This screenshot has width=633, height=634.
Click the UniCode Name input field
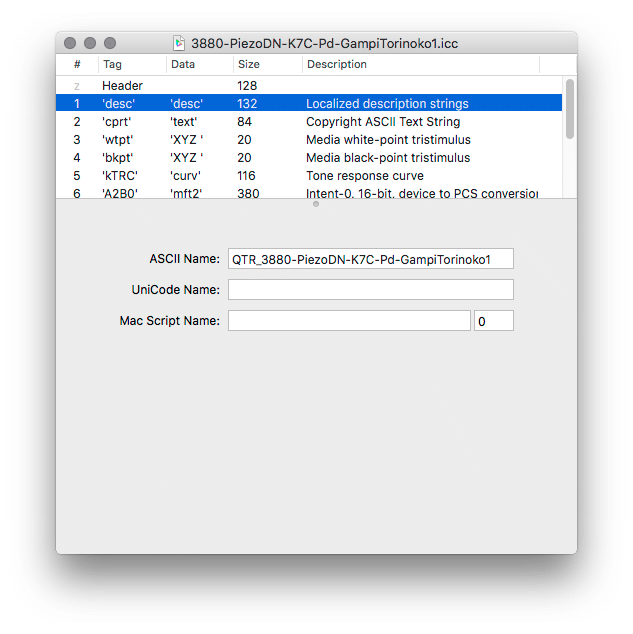[371, 290]
